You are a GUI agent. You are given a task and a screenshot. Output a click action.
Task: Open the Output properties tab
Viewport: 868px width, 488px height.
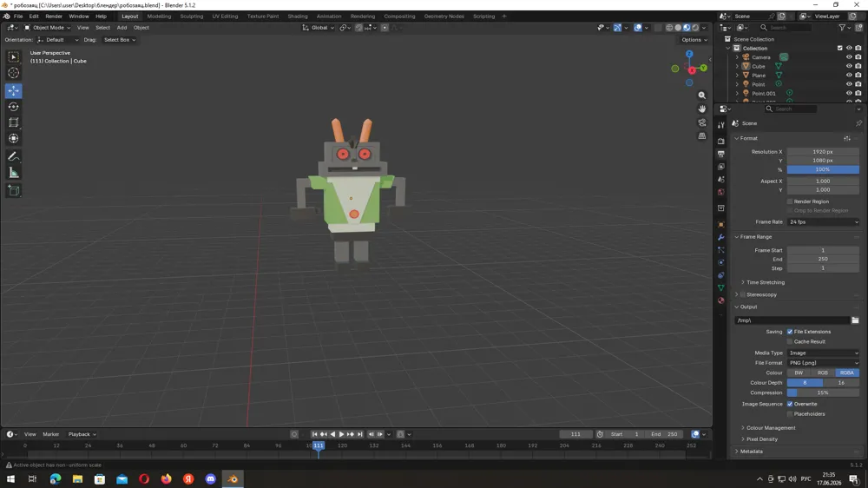coord(720,154)
